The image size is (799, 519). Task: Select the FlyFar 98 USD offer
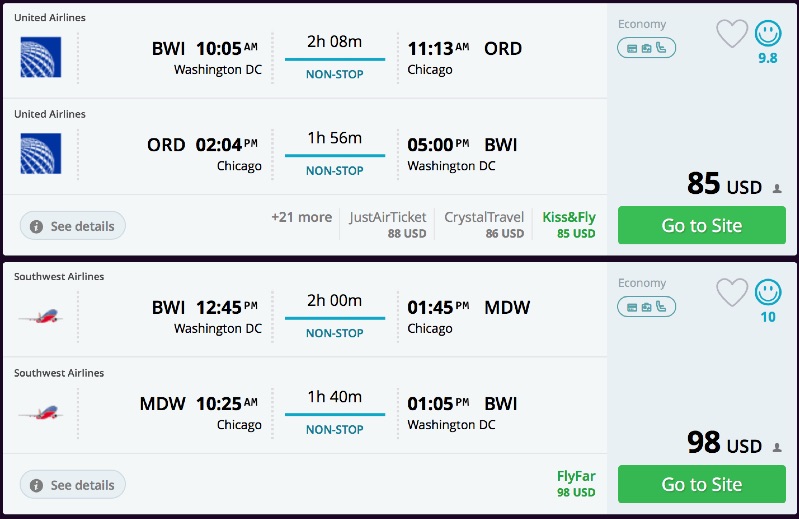tap(576, 484)
